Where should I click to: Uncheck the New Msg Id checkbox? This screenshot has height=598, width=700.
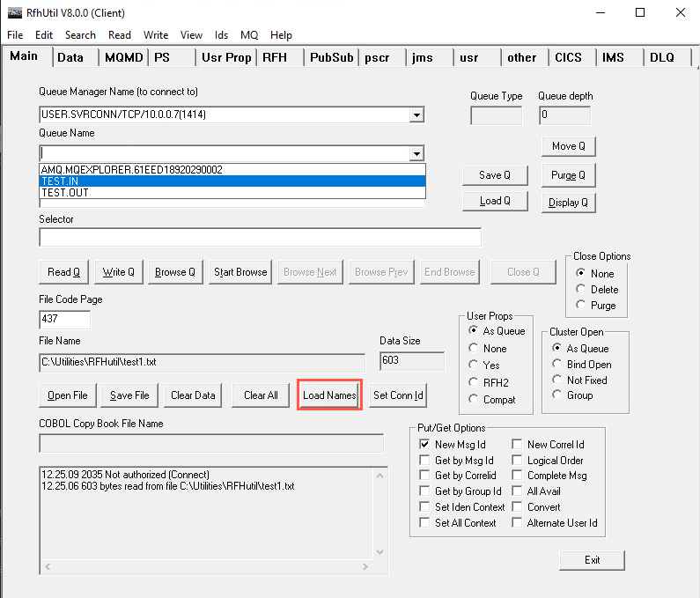tap(424, 445)
